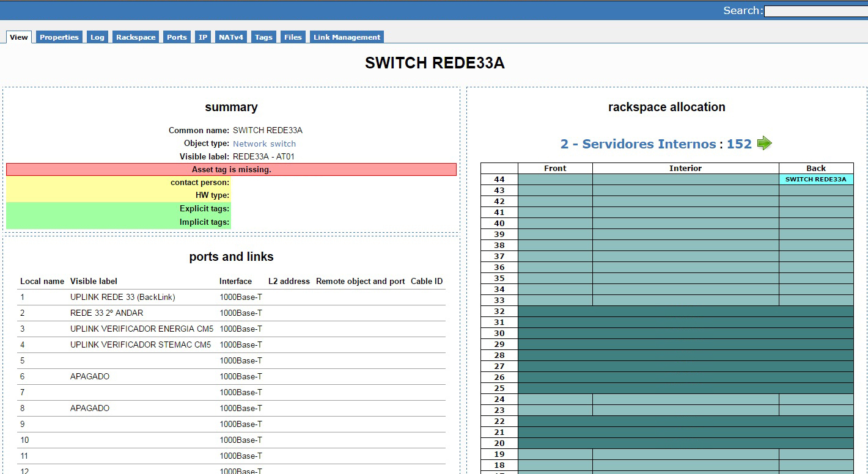
Task: Click in the Search input field
Action: 815,11
